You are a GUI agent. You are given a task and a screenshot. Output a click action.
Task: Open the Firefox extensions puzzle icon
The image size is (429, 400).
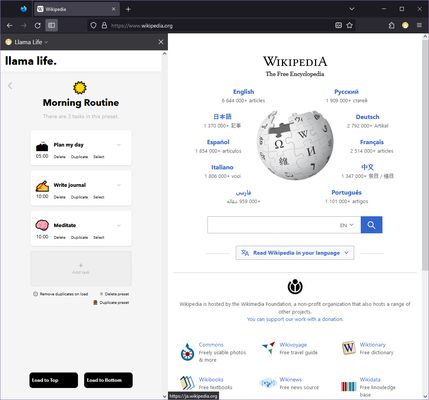pyautogui.click(x=392, y=25)
